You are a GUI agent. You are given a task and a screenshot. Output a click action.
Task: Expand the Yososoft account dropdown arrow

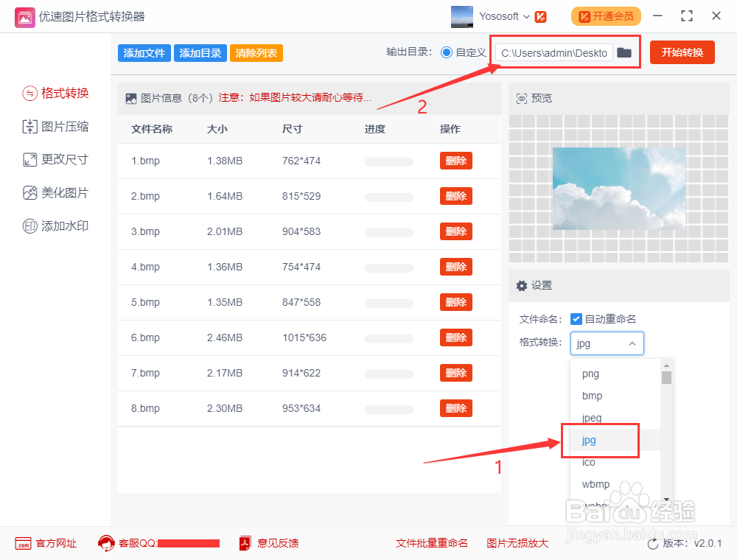tap(526, 17)
